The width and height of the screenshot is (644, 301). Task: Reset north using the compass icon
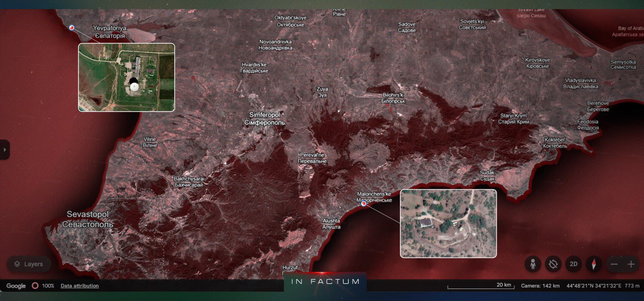click(594, 264)
